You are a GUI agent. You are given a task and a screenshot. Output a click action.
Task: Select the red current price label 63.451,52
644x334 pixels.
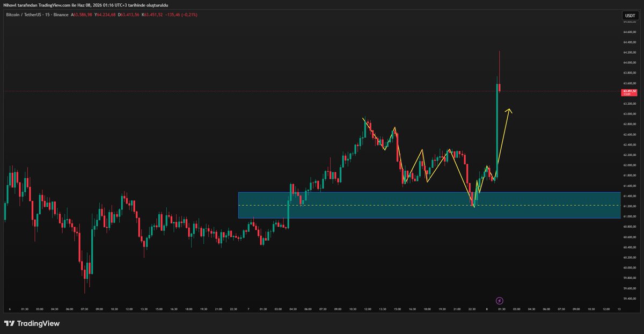(x=630, y=92)
